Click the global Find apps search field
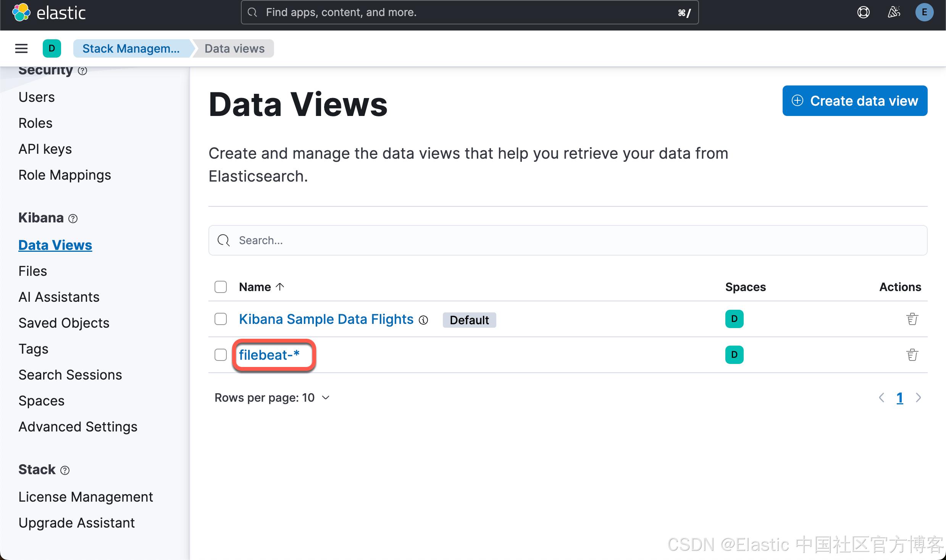Screen dimensions: 946x560 click(x=470, y=13)
